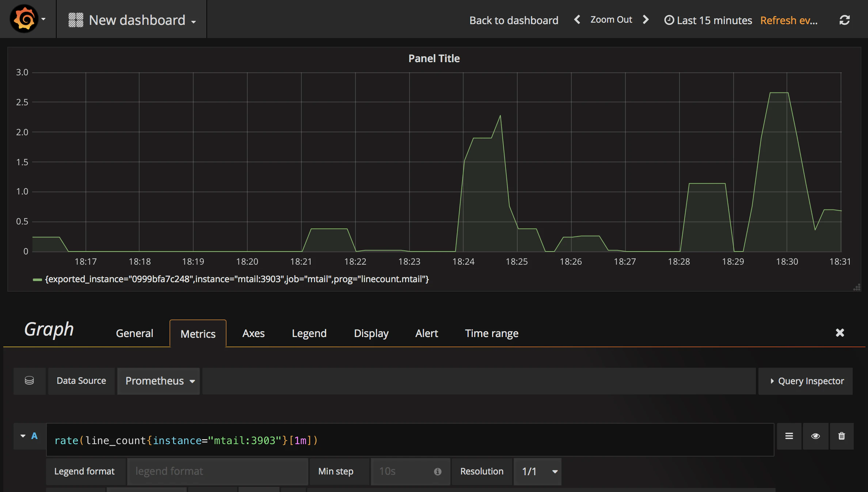Open the Resolution 1/1 dropdown
This screenshot has height=492, width=868.
[x=537, y=472]
